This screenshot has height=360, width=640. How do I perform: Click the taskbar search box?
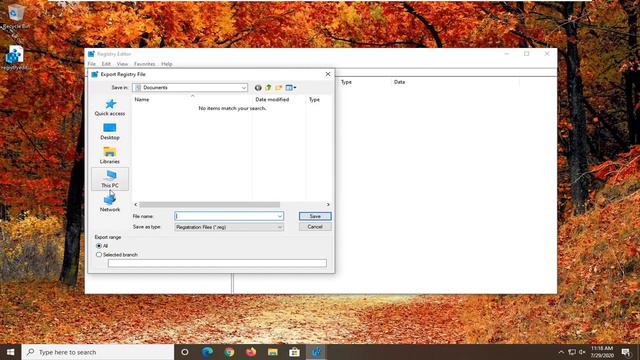click(98, 352)
